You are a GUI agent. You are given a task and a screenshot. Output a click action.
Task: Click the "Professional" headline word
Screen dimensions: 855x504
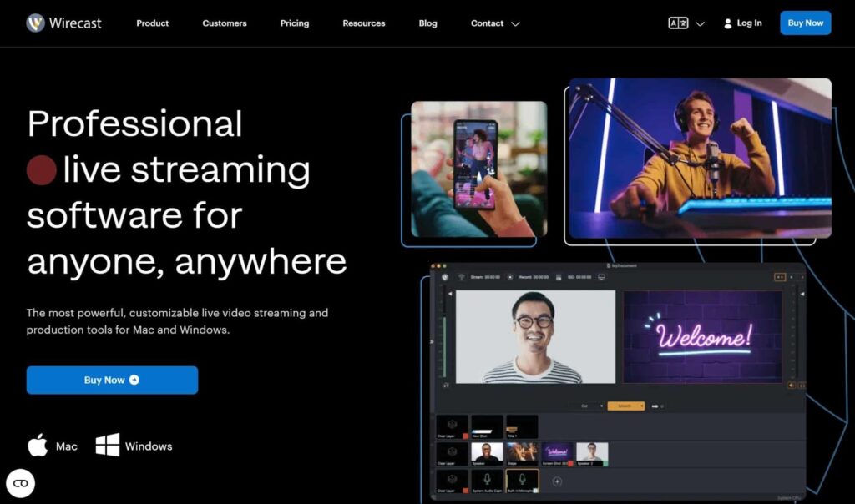click(134, 123)
